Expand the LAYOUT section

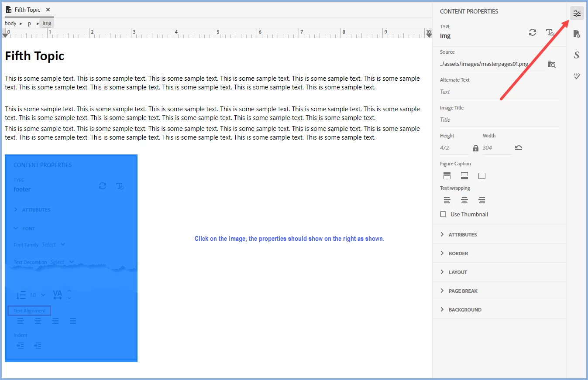click(499, 272)
